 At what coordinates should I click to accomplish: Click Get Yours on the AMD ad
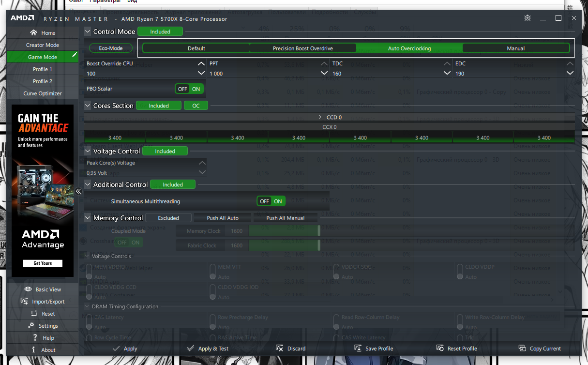(x=43, y=263)
